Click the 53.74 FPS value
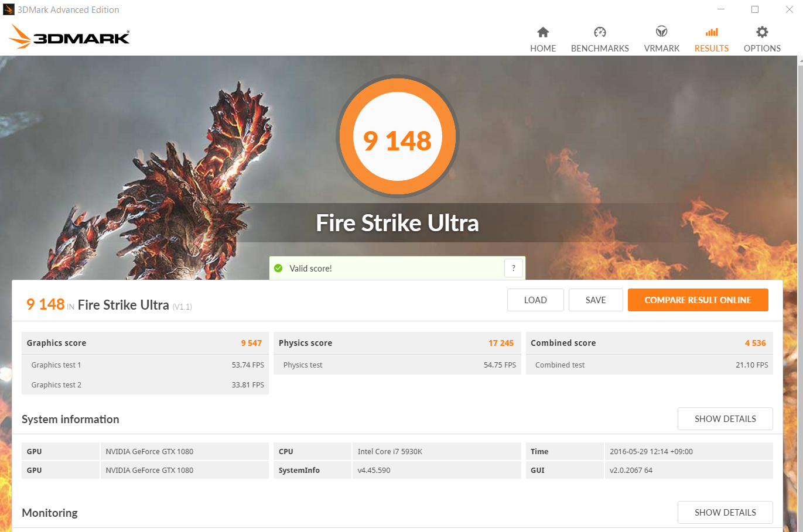The height and width of the screenshot is (532, 803). coord(248,365)
